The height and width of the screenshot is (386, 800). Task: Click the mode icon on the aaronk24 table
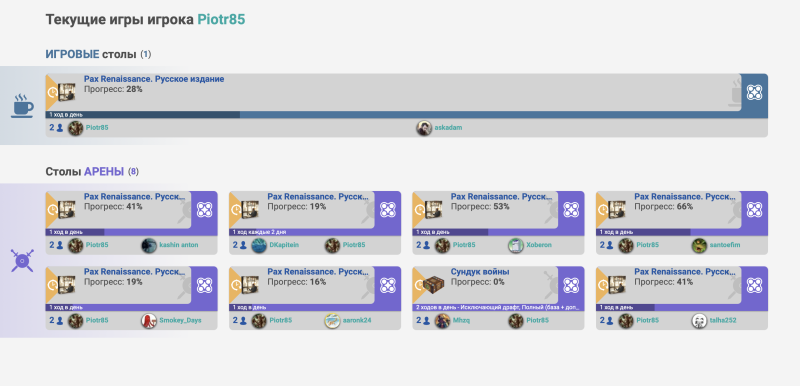pyautogui.click(x=387, y=285)
